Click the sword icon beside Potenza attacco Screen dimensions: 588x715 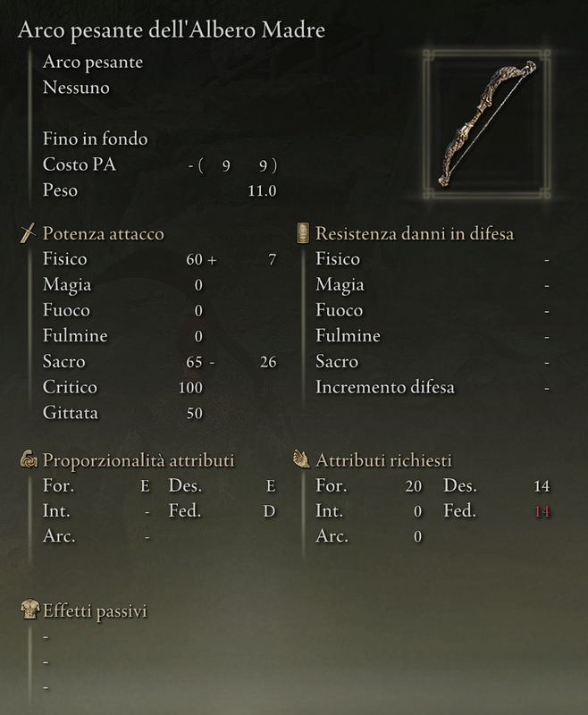coord(28,233)
